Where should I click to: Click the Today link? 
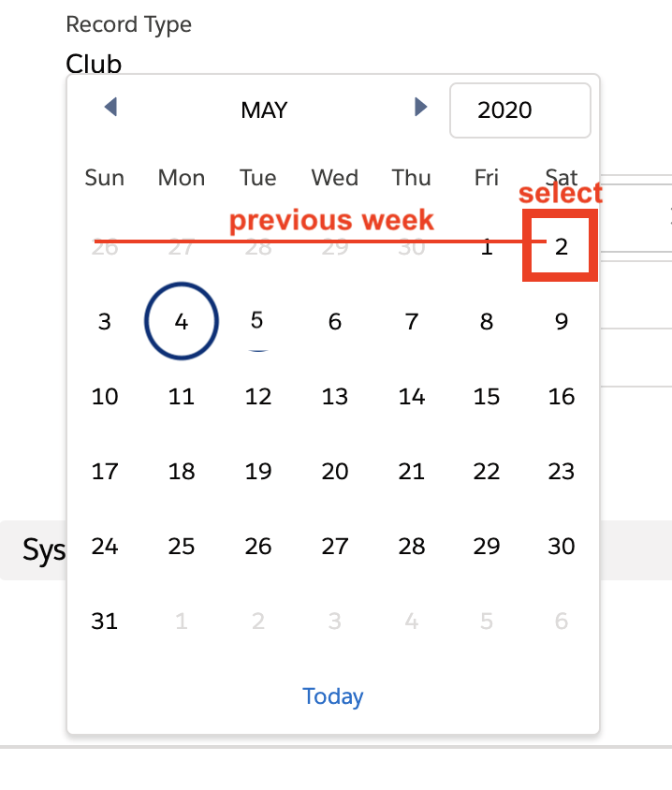tap(333, 696)
